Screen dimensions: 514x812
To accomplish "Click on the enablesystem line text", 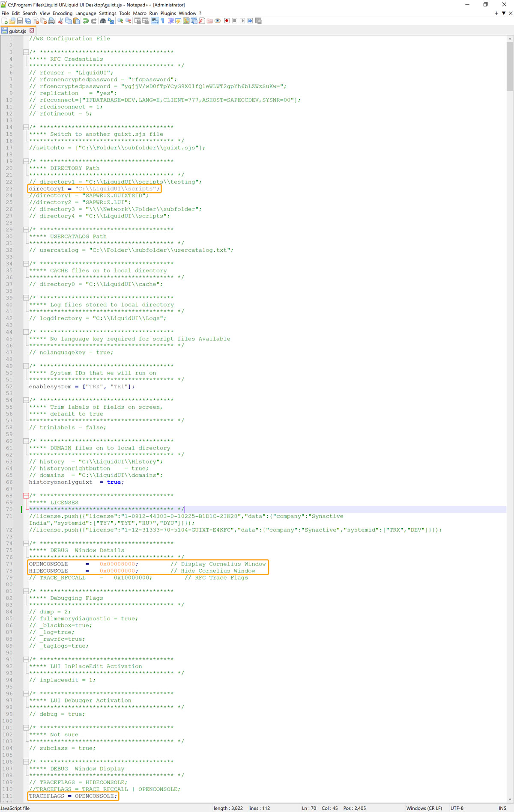I will tap(82, 387).
